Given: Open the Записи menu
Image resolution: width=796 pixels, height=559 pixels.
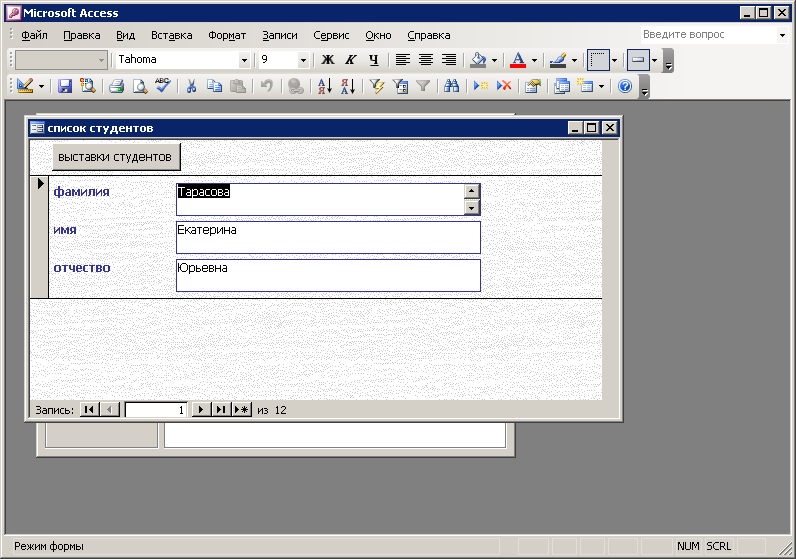Looking at the screenshot, I should (280, 35).
